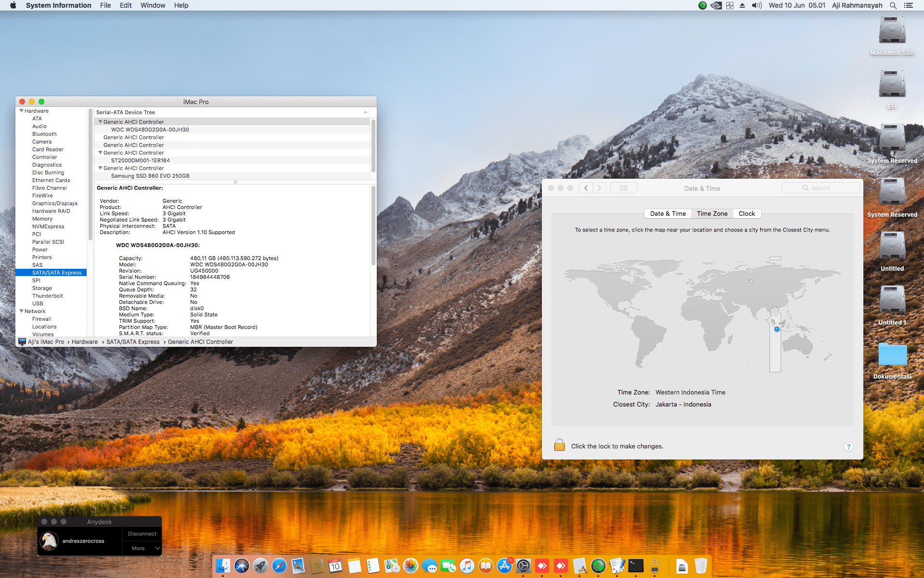Open the System Information app menu
The width and height of the screenshot is (924, 578).
[x=58, y=5]
